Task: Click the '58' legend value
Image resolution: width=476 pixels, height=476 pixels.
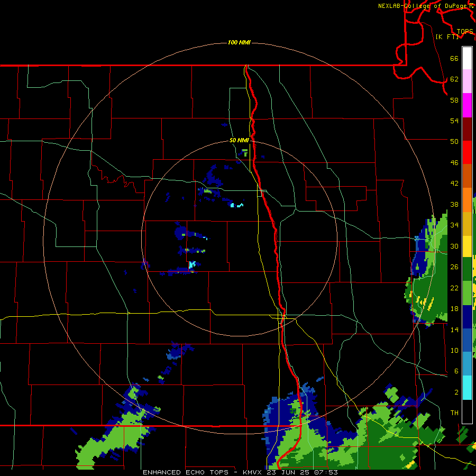Action: [x=454, y=100]
